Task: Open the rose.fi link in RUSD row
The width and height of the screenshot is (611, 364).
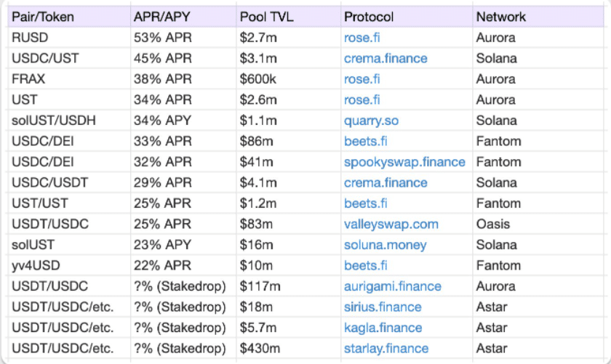Action: (x=362, y=37)
